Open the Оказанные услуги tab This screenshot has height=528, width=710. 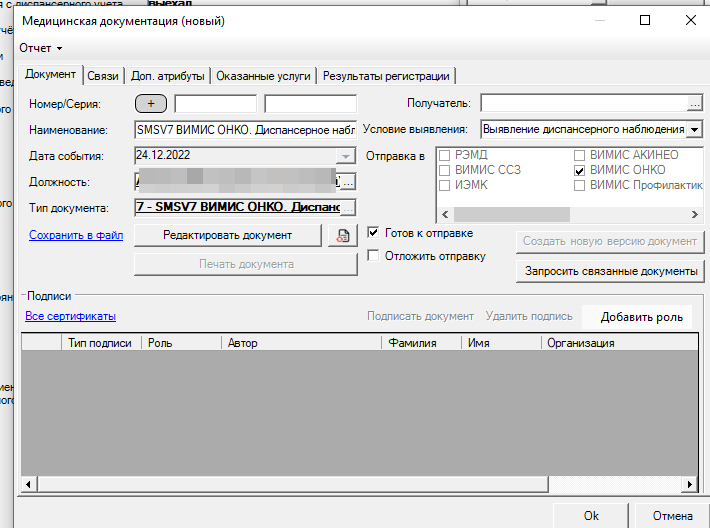pyautogui.click(x=263, y=76)
